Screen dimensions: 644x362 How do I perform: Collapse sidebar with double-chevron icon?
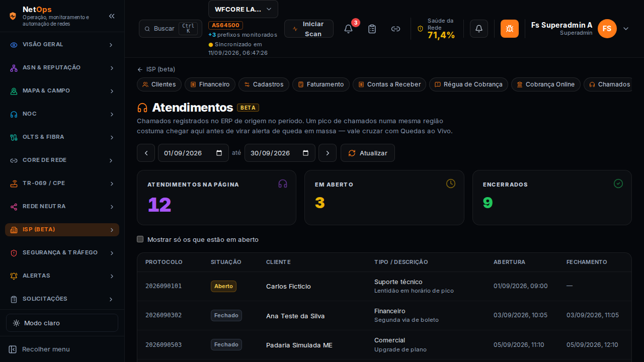pos(112,16)
